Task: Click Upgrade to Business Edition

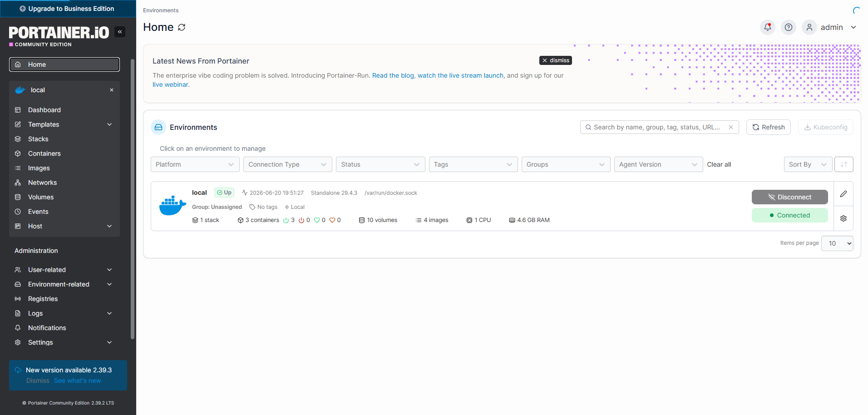Action: 68,9
